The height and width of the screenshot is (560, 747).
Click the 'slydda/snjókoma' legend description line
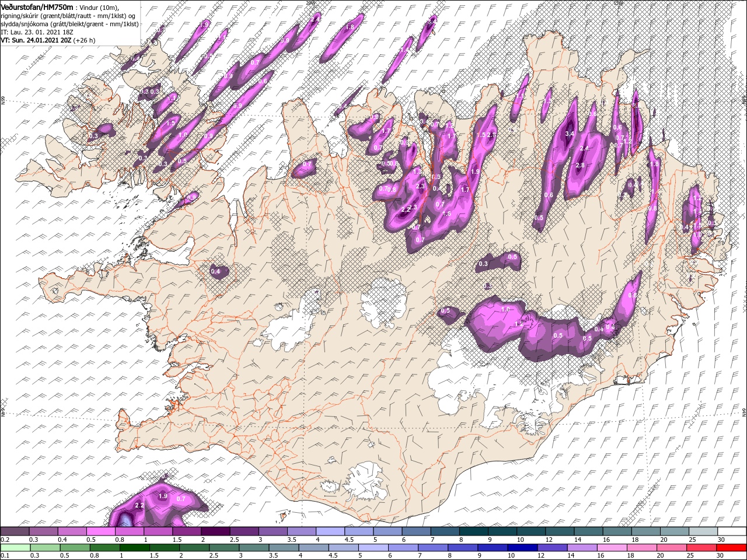click(69, 24)
